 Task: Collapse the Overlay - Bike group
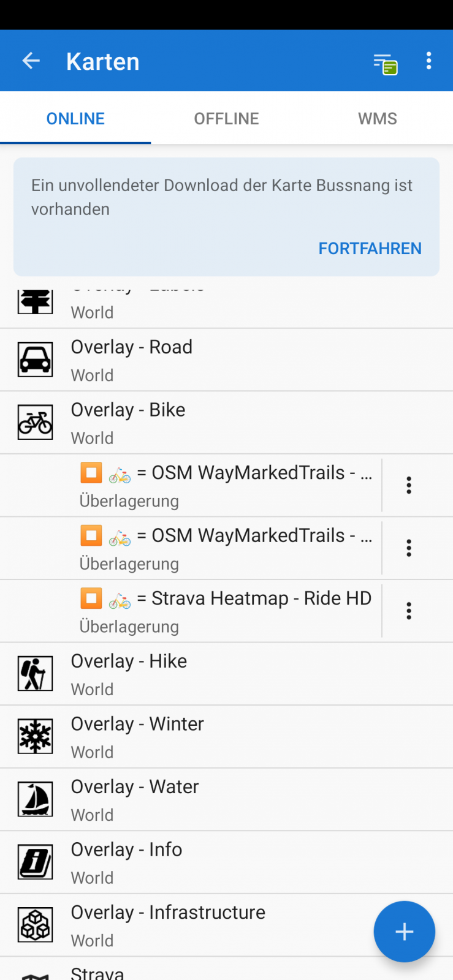[227, 423]
